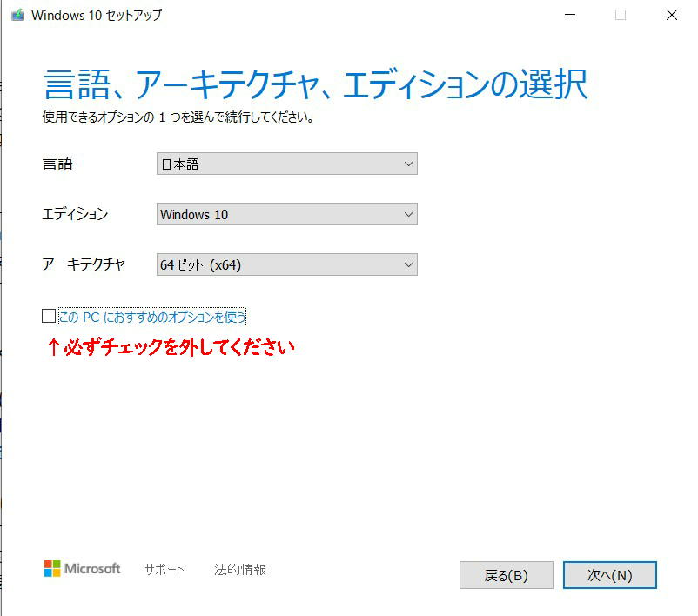Click the Windows 10 setup title bar icon
The image size is (698, 616).
click(x=17, y=15)
